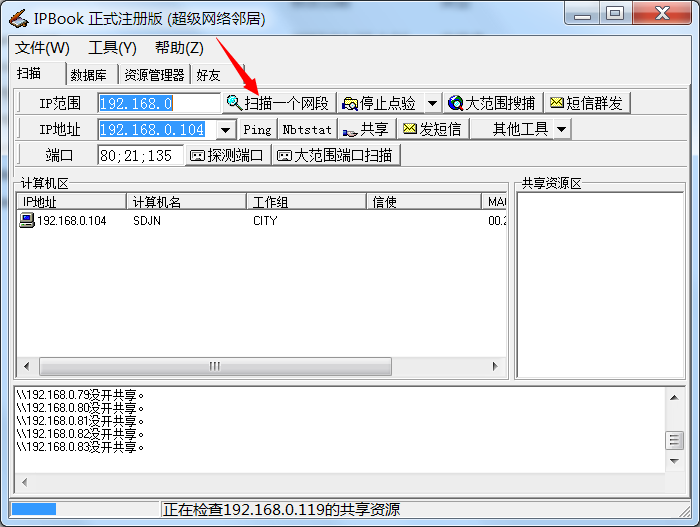Open the 文件(W) menu
The image size is (700, 527).
[42, 48]
